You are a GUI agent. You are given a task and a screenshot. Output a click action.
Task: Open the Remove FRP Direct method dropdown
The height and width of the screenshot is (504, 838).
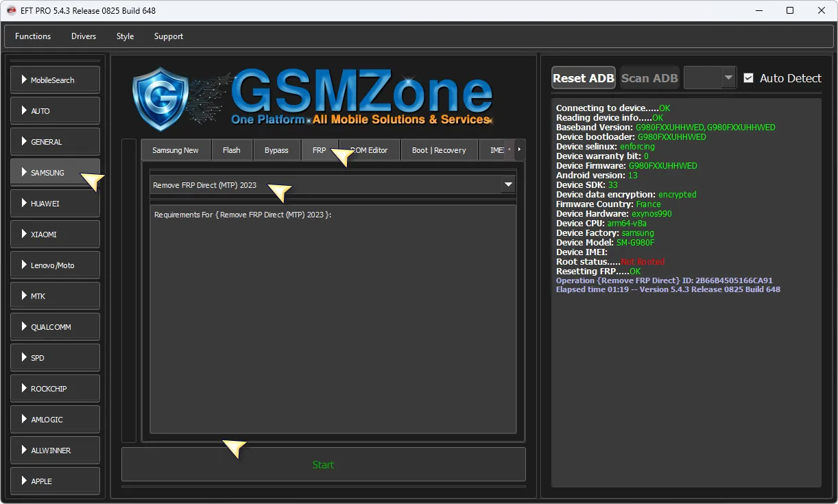(x=508, y=185)
